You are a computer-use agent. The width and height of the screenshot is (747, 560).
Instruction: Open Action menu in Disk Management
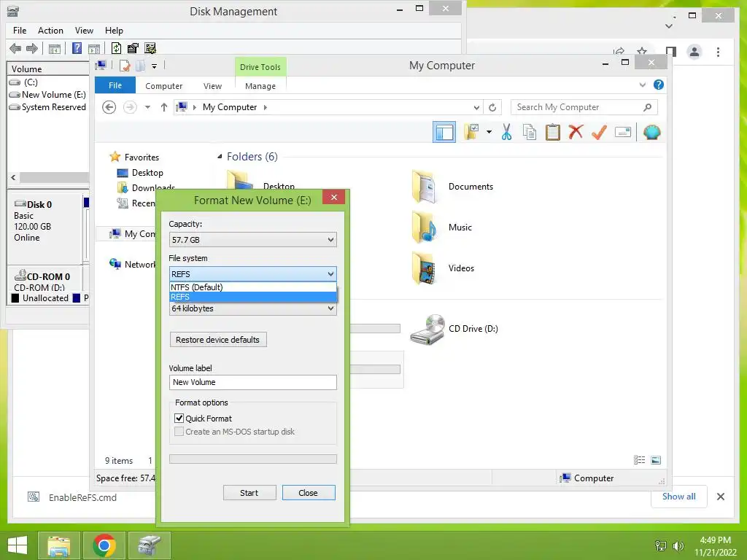point(50,31)
